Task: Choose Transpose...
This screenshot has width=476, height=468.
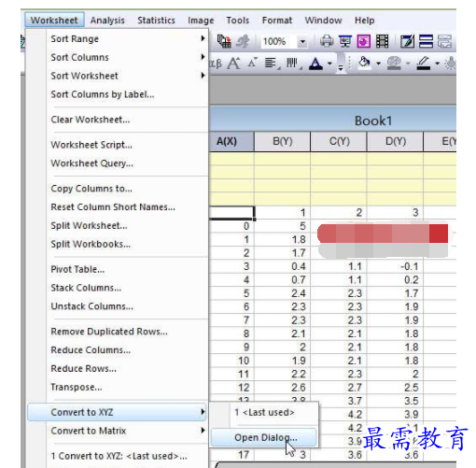Action: pos(77,387)
